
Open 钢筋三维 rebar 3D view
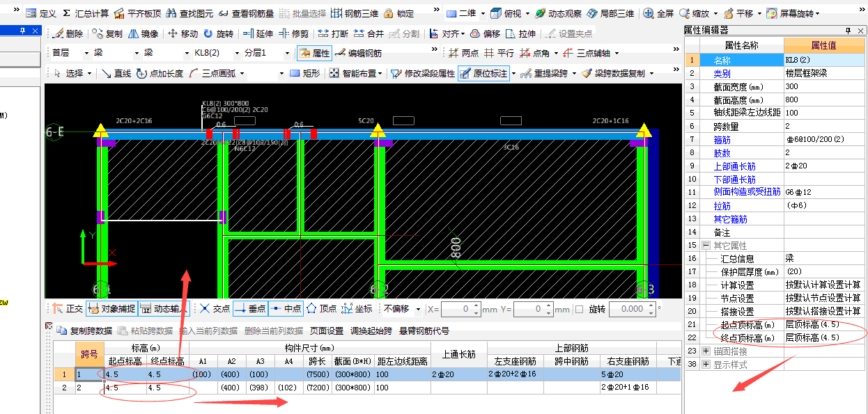[x=355, y=13]
